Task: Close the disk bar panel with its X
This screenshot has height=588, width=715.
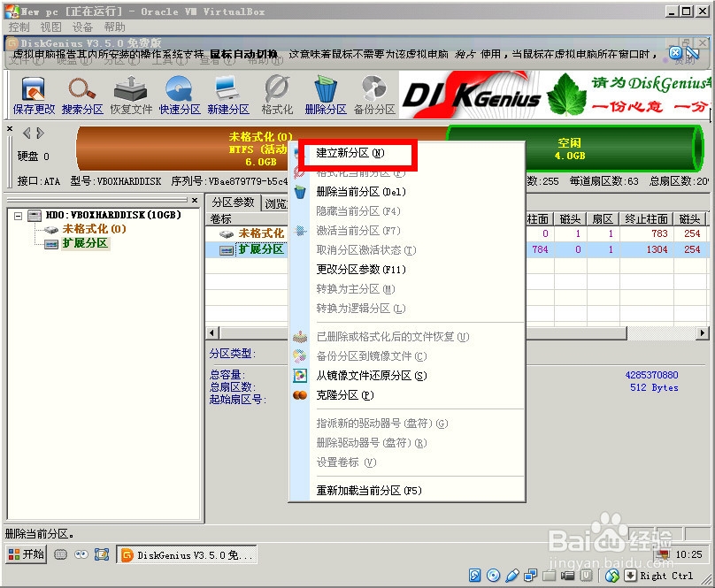Action: (x=10, y=129)
